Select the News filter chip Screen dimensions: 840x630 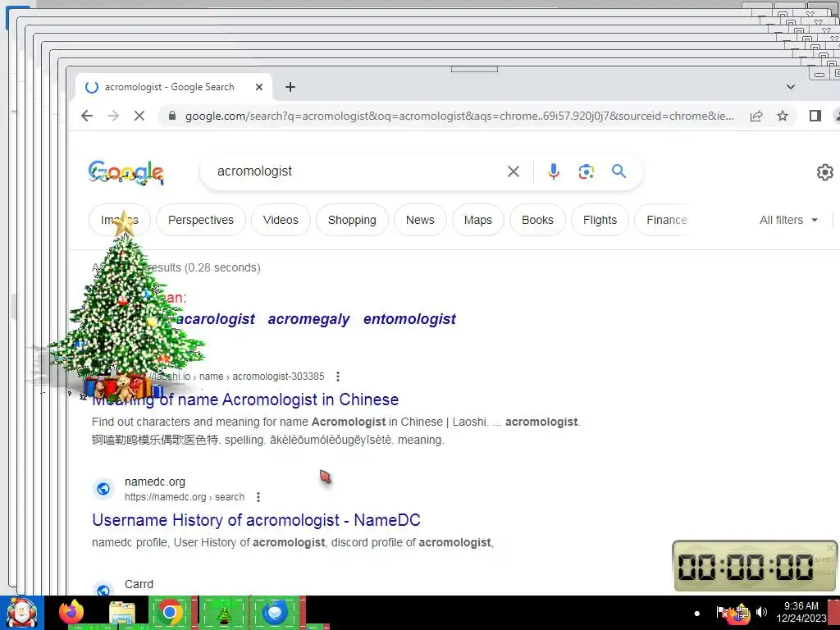[x=420, y=220]
